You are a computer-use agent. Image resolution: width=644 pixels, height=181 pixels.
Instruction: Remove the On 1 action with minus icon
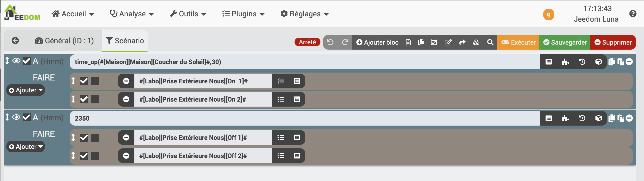pos(126,81)
